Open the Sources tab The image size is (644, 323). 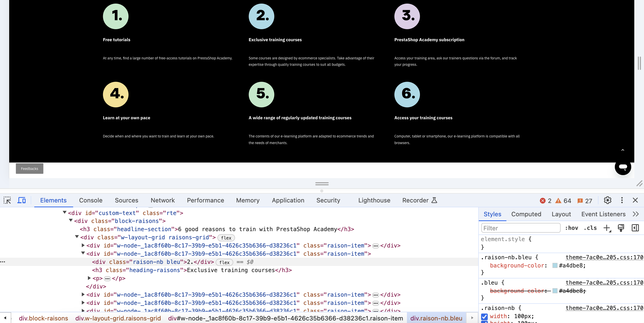126,200
